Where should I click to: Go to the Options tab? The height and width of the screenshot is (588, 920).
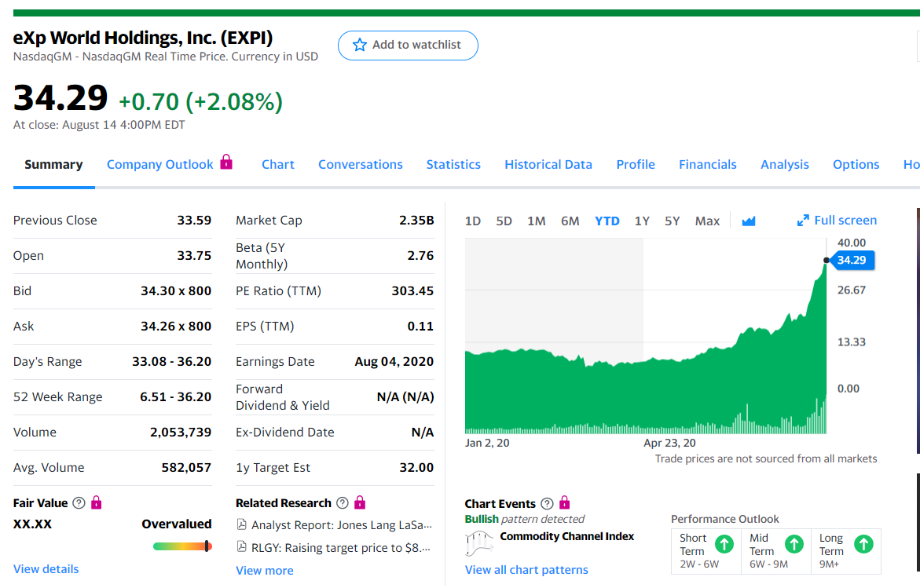point(856,165)
